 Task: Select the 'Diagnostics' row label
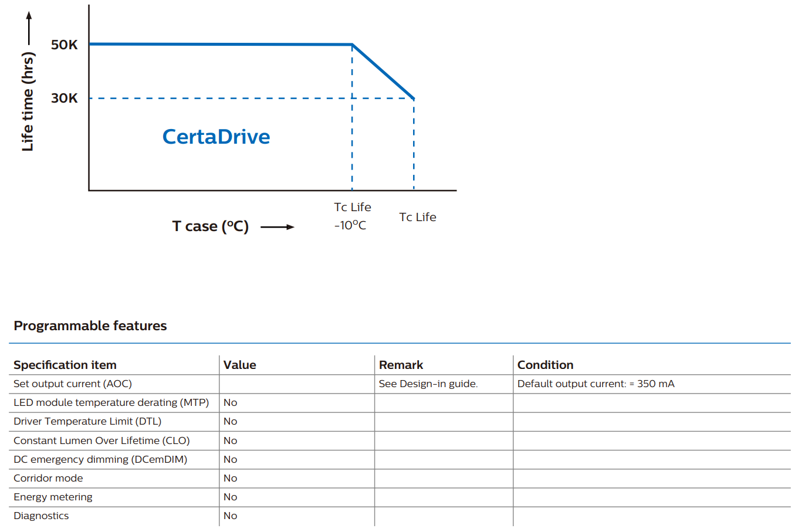[41, 516]
